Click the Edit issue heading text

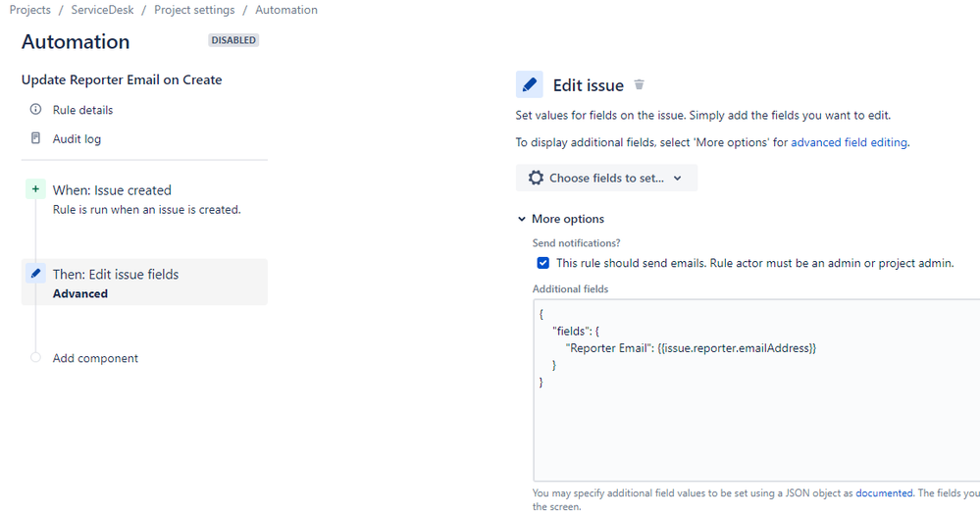click(x=589, y=85)
